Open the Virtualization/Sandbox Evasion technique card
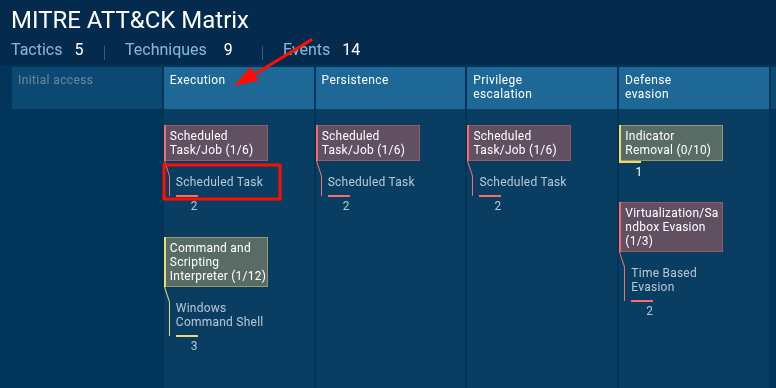The width and height of the screenshot is (776, 388). [x=671, y=227]
